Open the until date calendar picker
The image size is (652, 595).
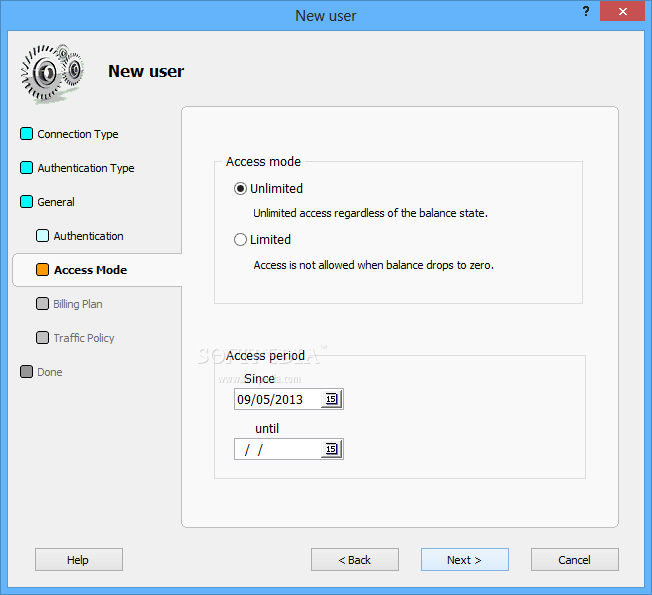331,449
